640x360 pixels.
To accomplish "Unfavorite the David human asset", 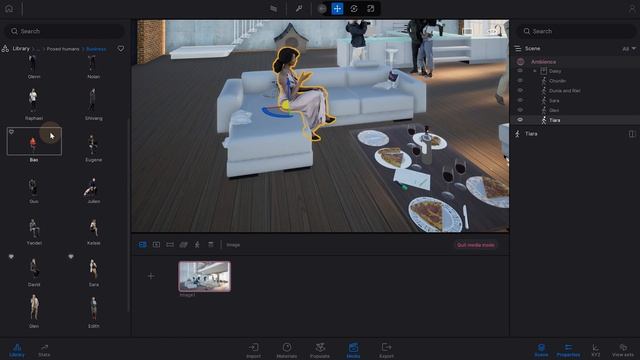I will click(x=11, y=257).
